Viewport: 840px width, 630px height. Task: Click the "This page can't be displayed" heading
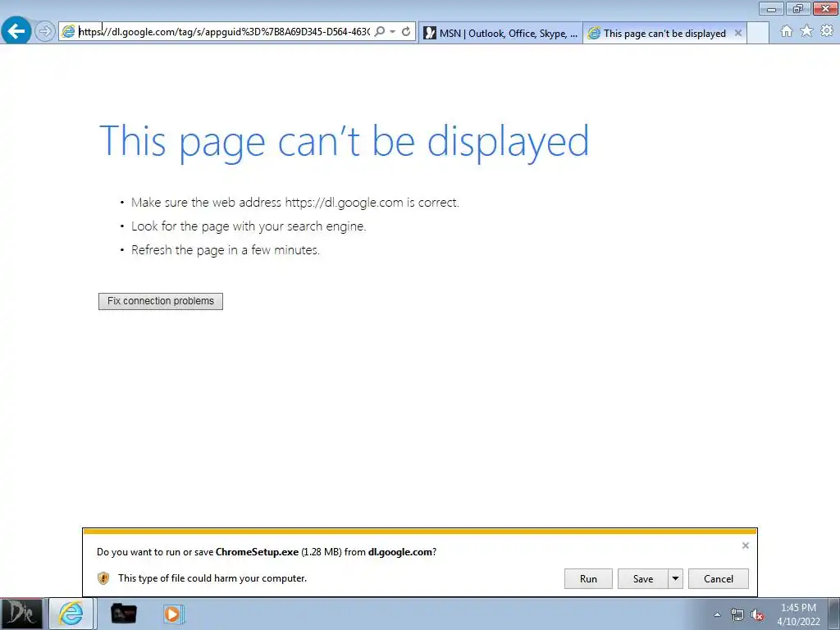coord(344,141)
